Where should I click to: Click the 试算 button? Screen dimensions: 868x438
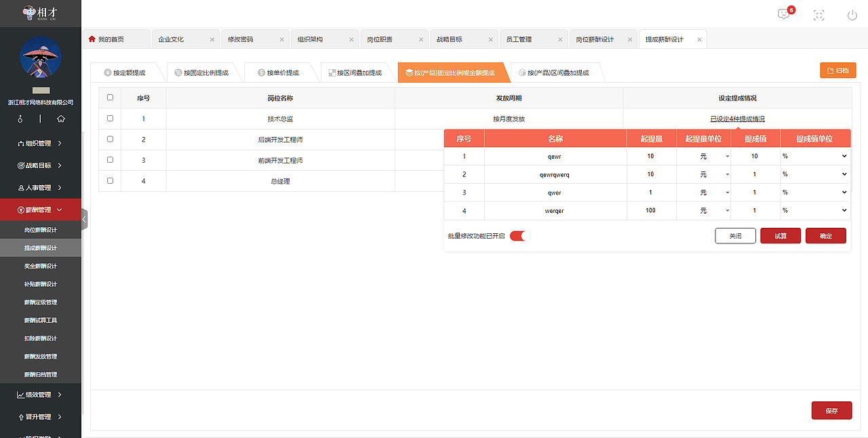click(781, 236)
